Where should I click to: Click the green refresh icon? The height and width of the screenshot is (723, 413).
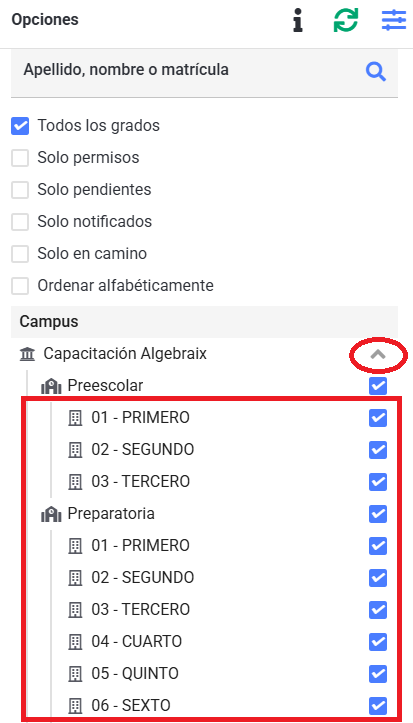coord(346,21)
